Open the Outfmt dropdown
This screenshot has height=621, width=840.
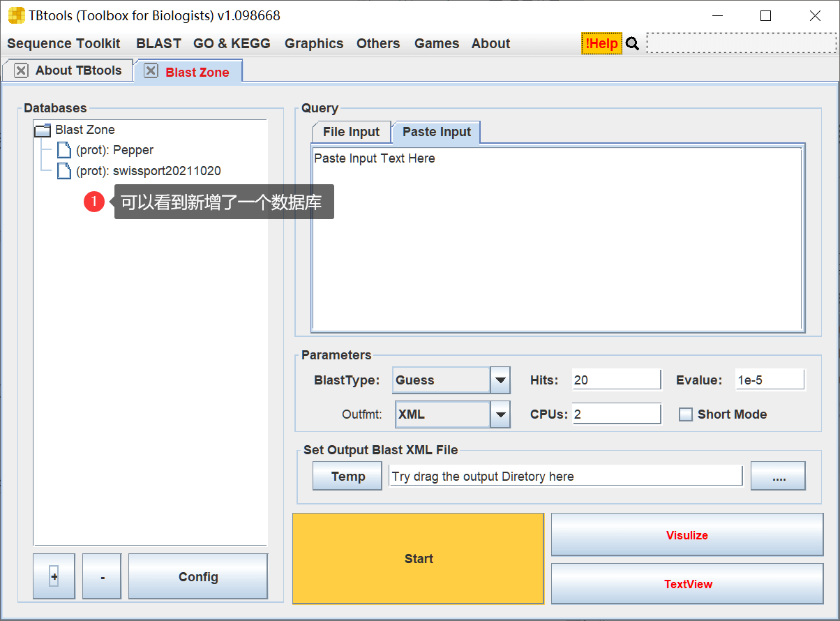point(500,414)
